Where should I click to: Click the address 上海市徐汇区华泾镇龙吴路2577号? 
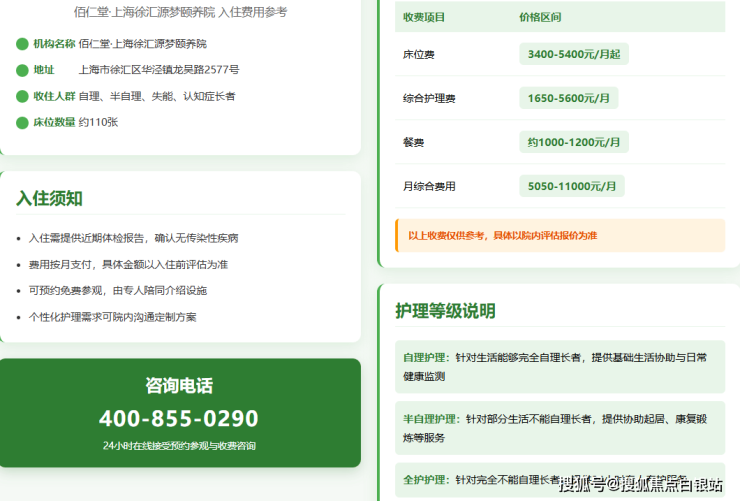[x=159, y=70]
